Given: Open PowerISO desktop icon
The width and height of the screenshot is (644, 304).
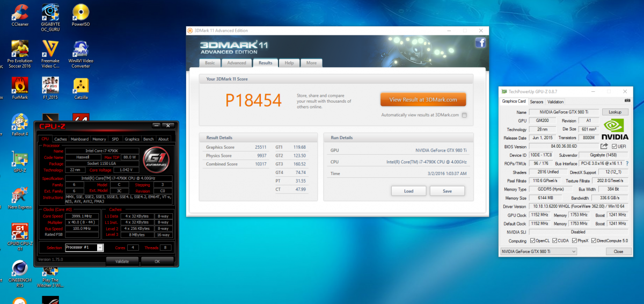Looking at the screenshot, I should 80,15.
